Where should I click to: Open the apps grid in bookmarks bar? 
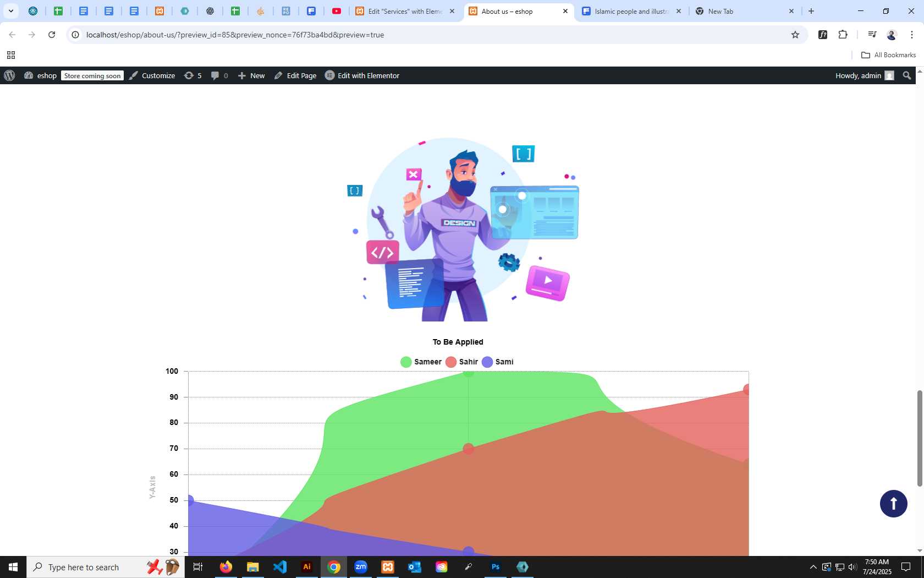click(11, 55)
